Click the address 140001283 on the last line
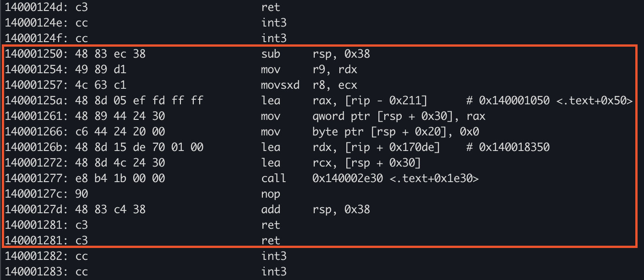Image resolution: width=644 pixels, height=280 pixels. [32, 272]
